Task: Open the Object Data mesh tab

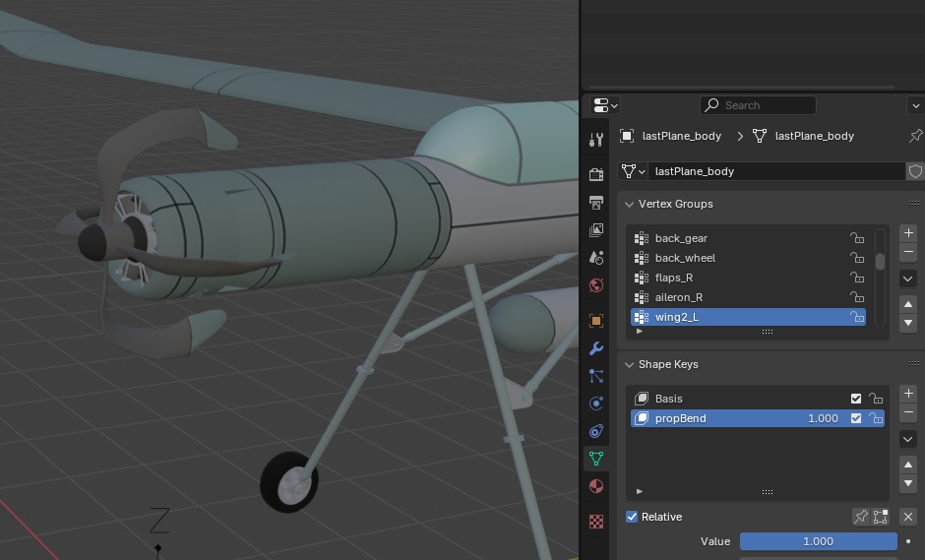Action: point(595,459)
